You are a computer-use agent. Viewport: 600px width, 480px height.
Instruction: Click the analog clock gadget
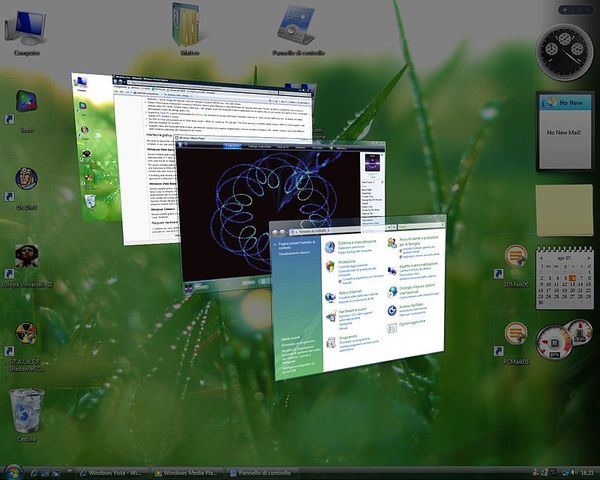[x=565, y=51]
